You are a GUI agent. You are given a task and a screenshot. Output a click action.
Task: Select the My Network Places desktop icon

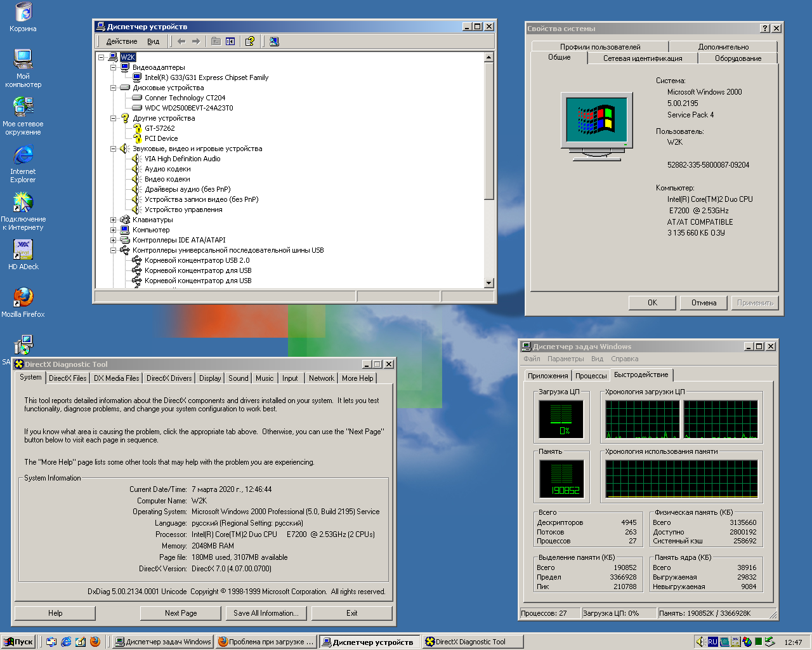(x=23, y=116)
